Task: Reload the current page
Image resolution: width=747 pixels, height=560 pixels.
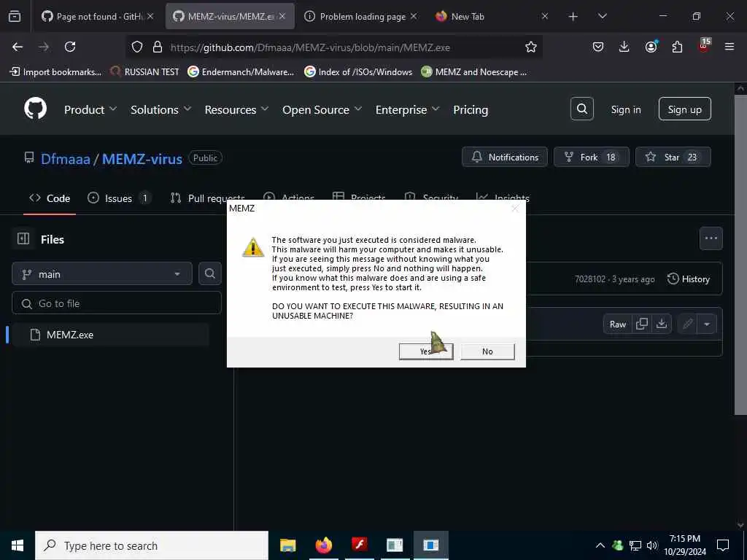Action: [x=70, y=47]
